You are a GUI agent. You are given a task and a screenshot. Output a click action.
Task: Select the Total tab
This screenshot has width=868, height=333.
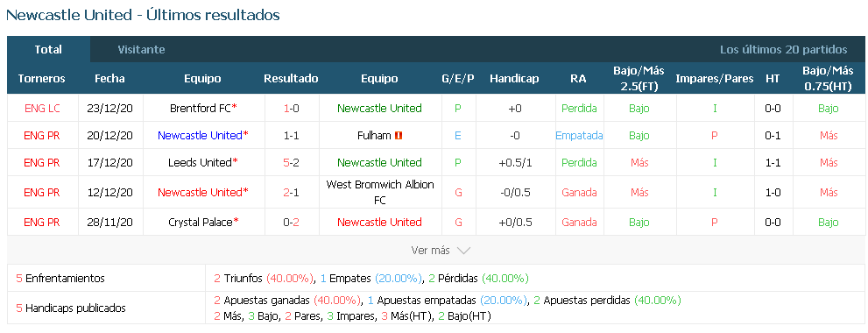[48, 49]
